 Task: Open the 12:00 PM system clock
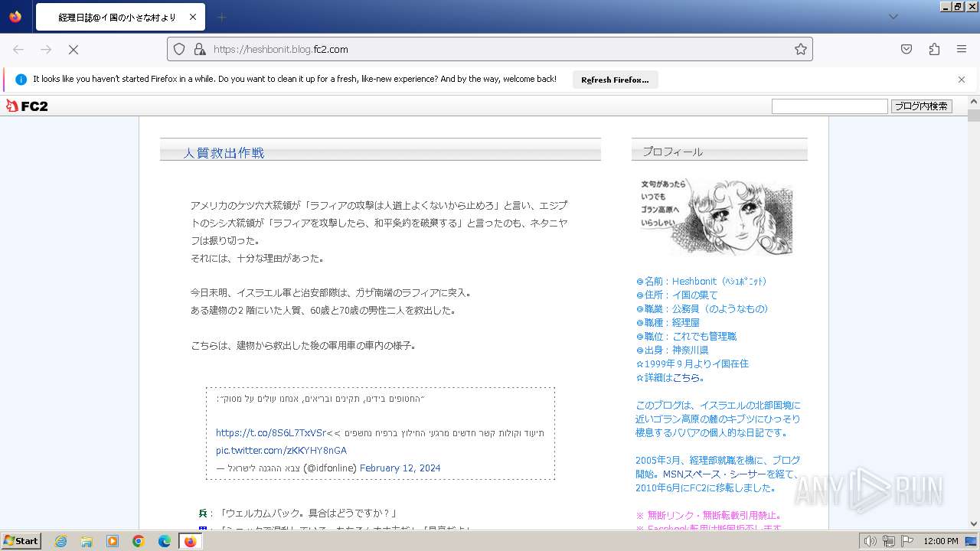tap(941, 541)
